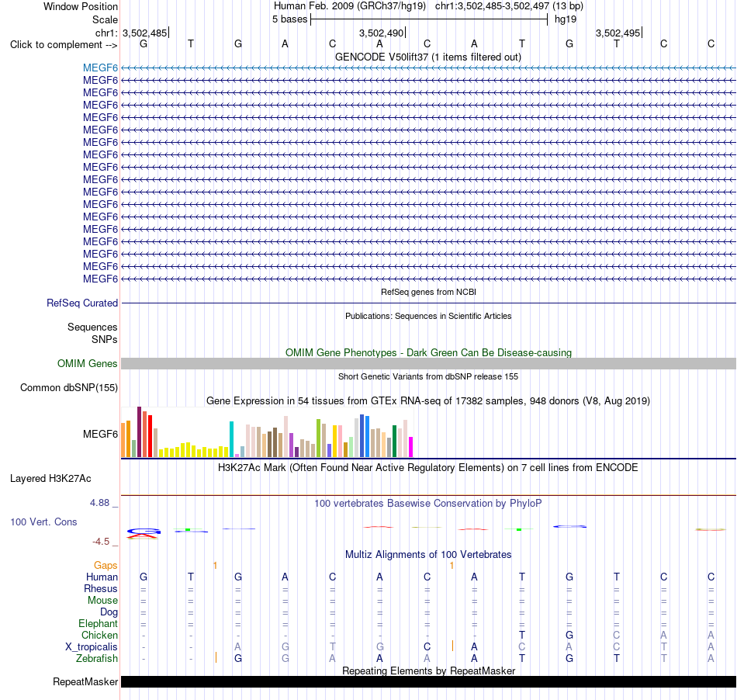
Task: Click the orange Gaps row label
Action: click(106, 565)
